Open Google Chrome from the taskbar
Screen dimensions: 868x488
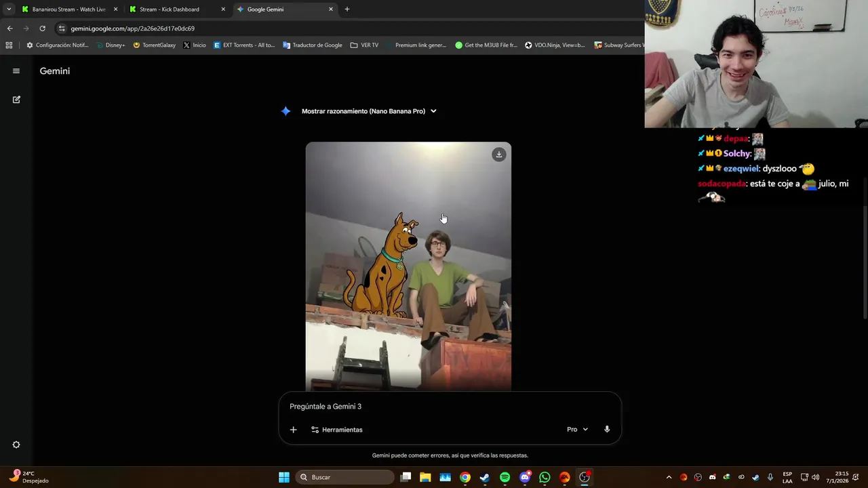[x=465, y=477]
